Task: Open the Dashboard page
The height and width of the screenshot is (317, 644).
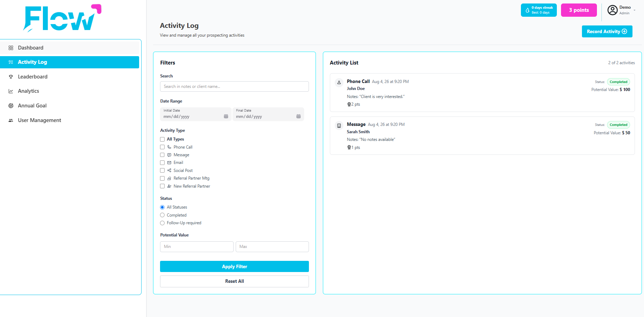Action: [69, 48]
